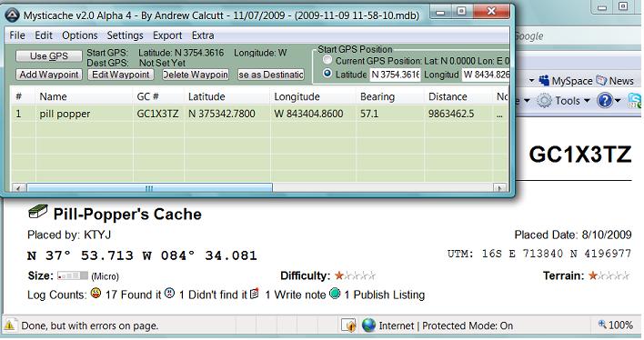Open the Settings menu
644x340 pixels.
pos(125,35)
